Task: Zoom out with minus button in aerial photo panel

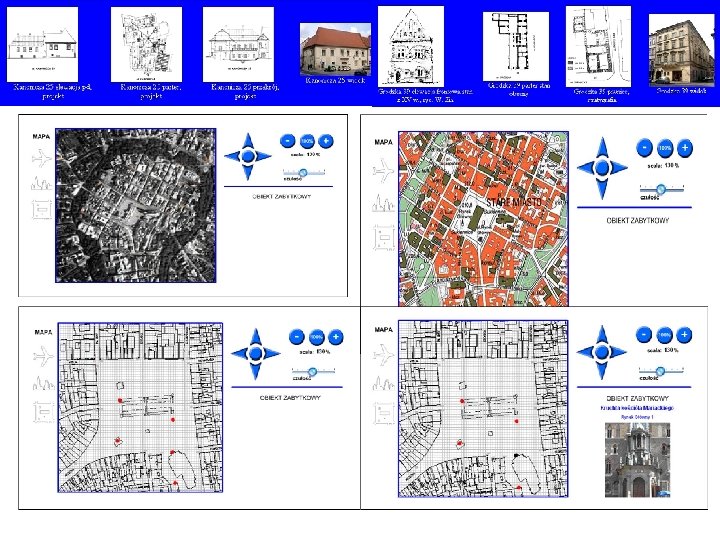Action: click(x=288, y=141)
